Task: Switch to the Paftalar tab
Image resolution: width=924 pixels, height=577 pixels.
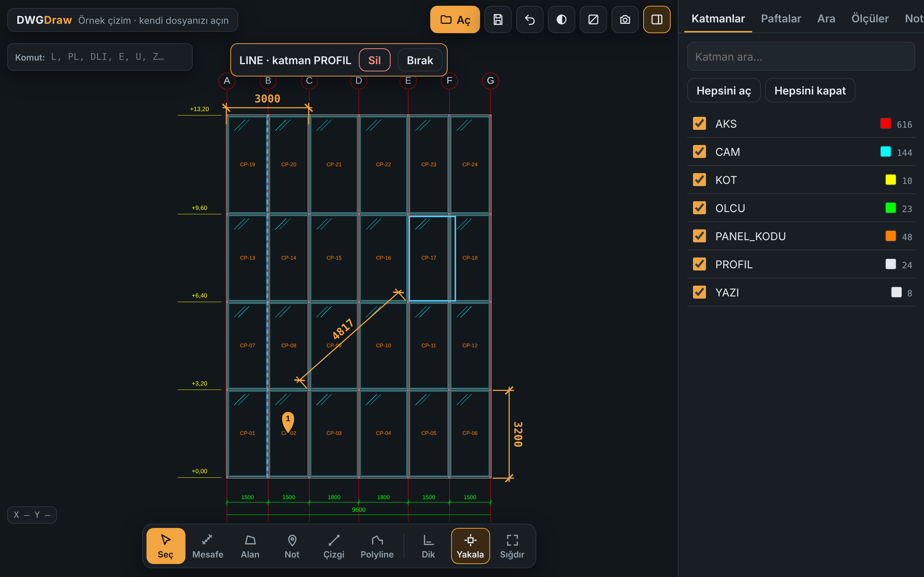Action: [x=780, y=18]
